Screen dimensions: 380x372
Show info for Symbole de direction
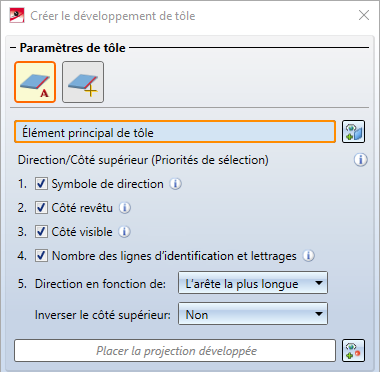176,184
